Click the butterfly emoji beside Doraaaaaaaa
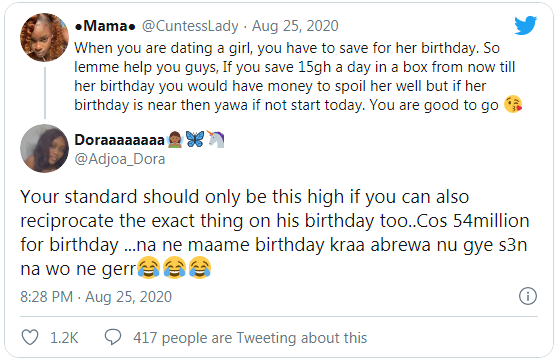The width and height of the screenshot is (560, 363). [x=195, y=139]
